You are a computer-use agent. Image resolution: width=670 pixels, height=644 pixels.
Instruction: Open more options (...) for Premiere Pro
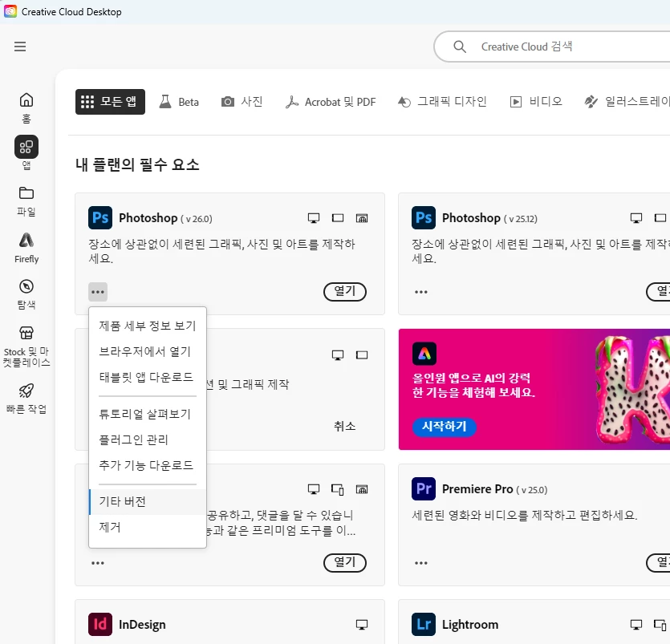(x=421, y=563)
